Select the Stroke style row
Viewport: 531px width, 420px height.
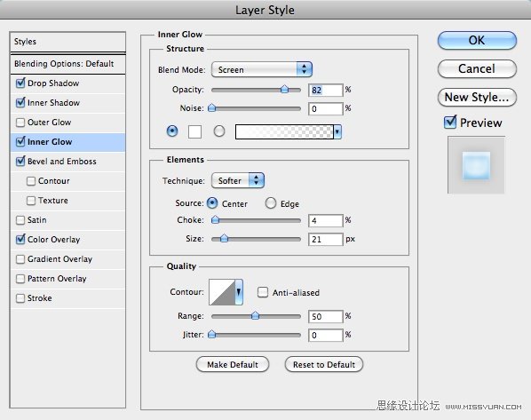(68, 298)
